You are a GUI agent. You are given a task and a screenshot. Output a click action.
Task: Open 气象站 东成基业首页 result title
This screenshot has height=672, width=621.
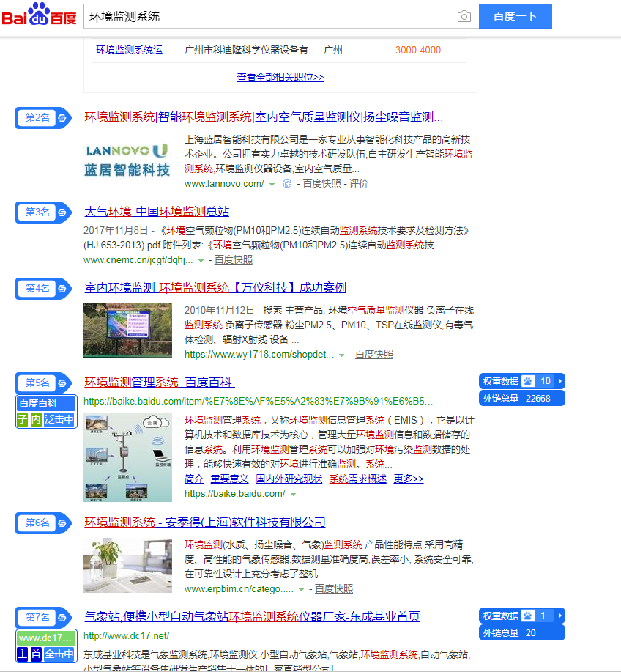pos(252,616)
